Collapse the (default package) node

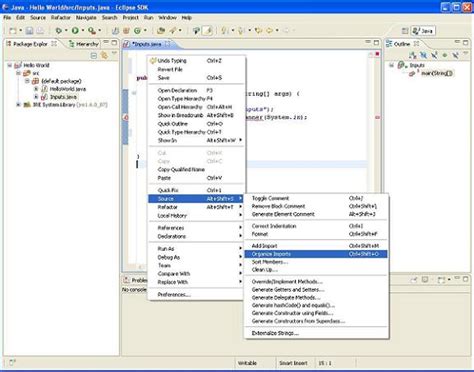click(27, 81)
